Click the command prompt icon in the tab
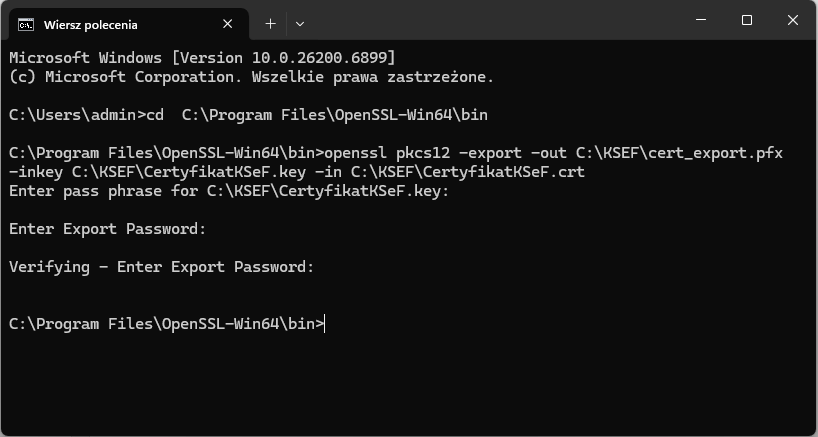The image size is (818, 437). [x=27, y=23]
